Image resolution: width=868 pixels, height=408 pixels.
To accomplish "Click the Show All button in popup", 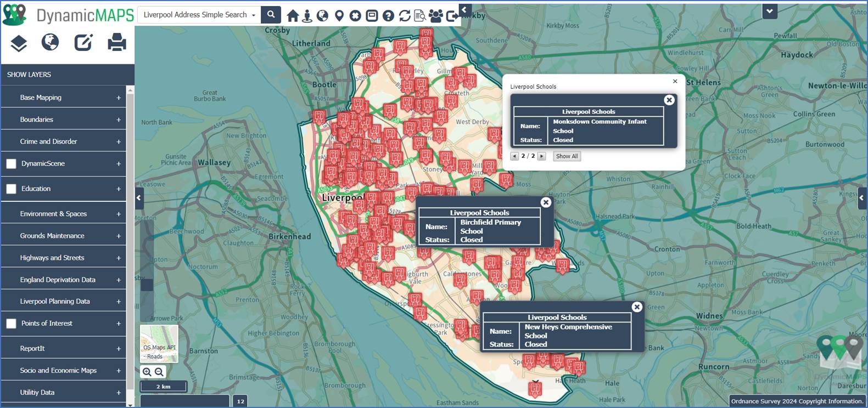I will [567, 156].
